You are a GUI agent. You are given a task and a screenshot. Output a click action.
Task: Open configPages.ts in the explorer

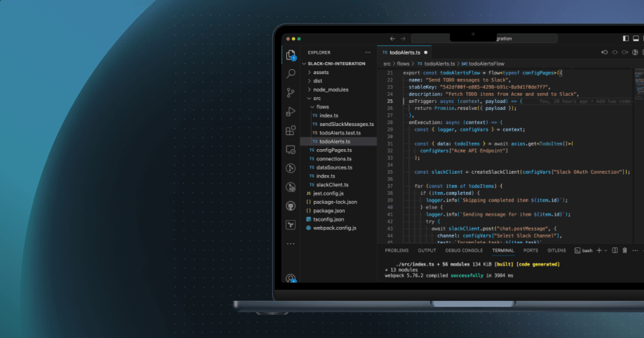[x=330, y=150]
